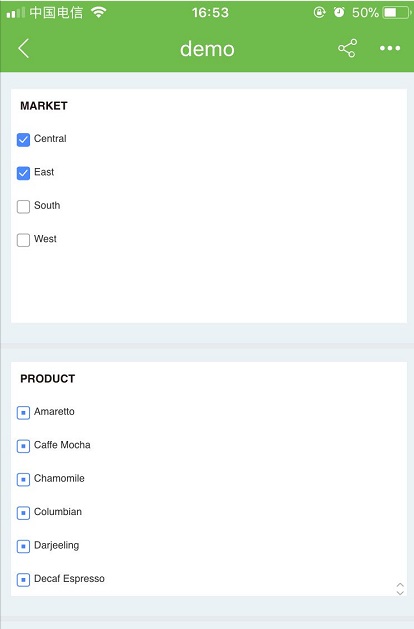The image size is (414, 629).
Task: Open the share icon
Action: point(347,48)
